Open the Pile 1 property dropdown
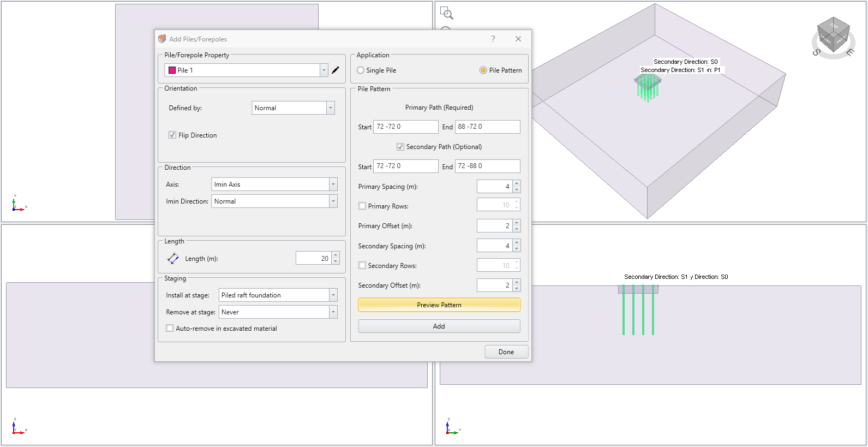The image size is (868, 447). 324,70
